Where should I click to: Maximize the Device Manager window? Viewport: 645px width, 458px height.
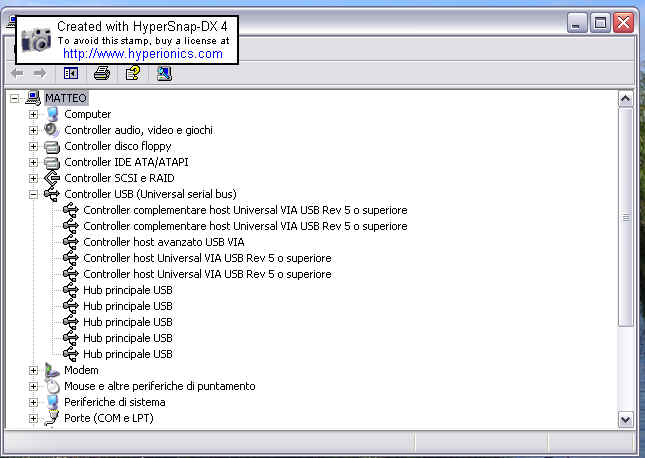point(600,23)
